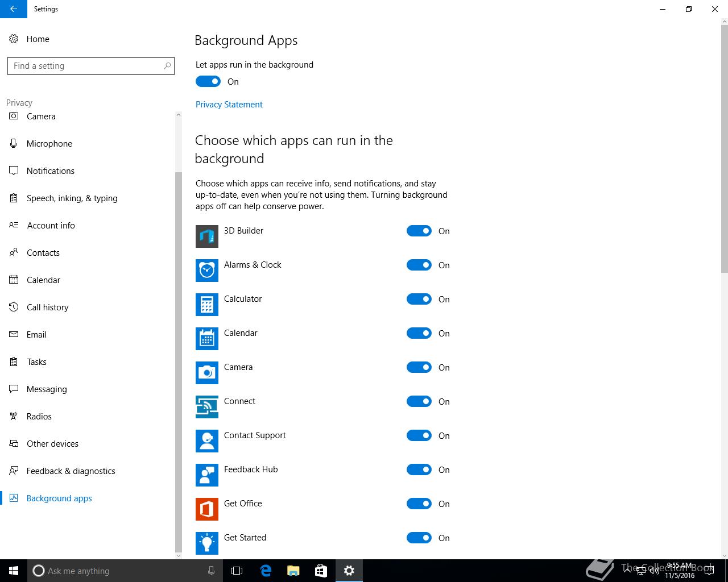Open the Privacy Statement link
This screenshot has height=582, width=728.
tap(229, 105)
